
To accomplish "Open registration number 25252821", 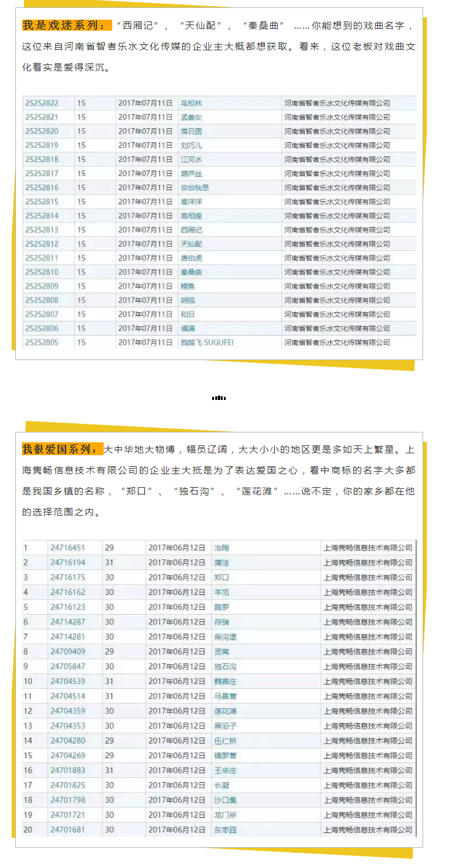I will coord(42,117).
